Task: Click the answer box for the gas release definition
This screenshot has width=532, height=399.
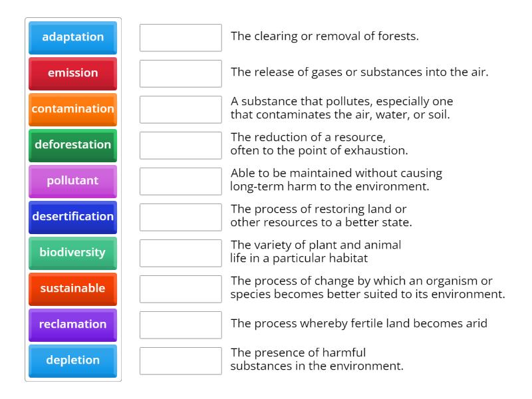Action: [180, 74]
